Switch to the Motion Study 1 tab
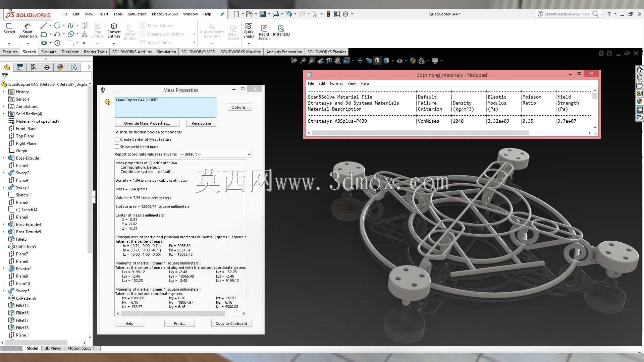The width and height of the screenshot is (644, 362). pos(81,348)
